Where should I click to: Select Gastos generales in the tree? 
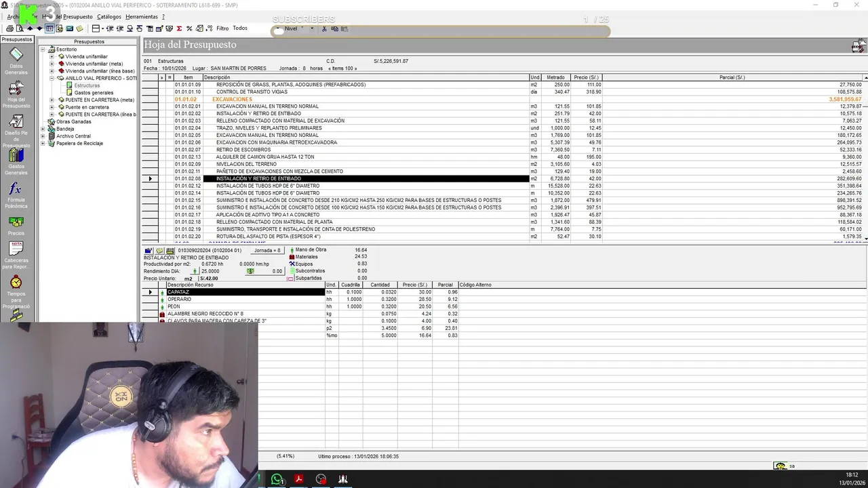coord(94,93)
